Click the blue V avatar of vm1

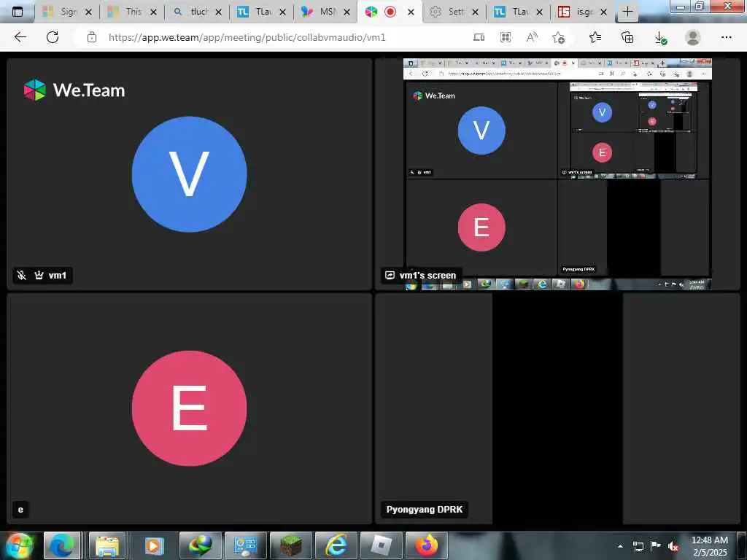(189, 174)
